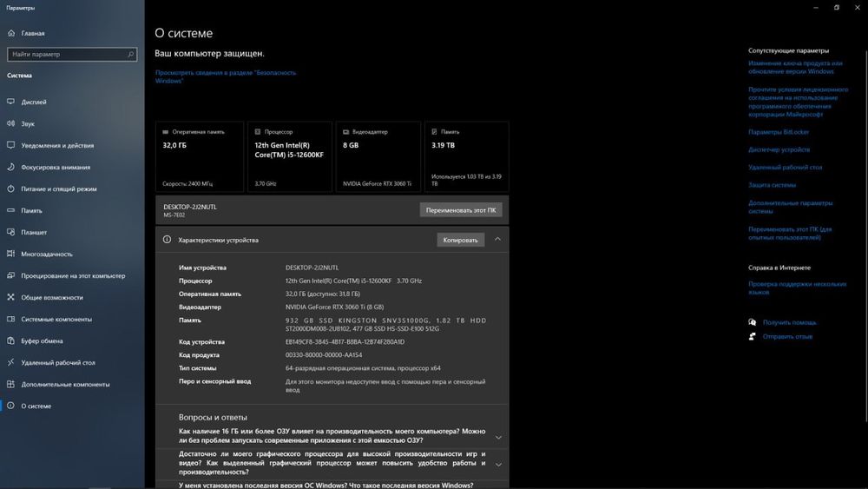The height and width of the screenshot is (489, 868).
Task: Click the 32,0 ГБ RAM value
Action: pyautogui.click(x=174, y=145)
